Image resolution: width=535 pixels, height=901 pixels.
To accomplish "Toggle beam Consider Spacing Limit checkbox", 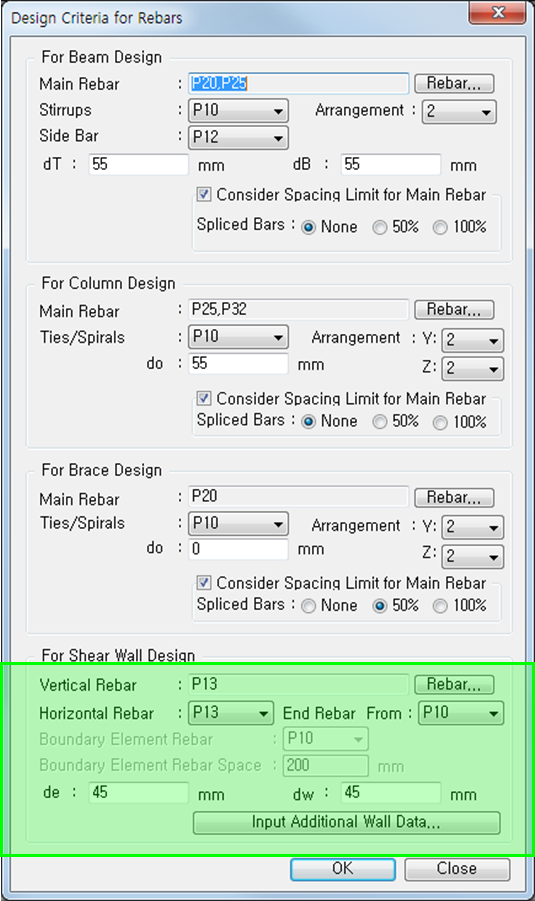I will tap(204, 194).
